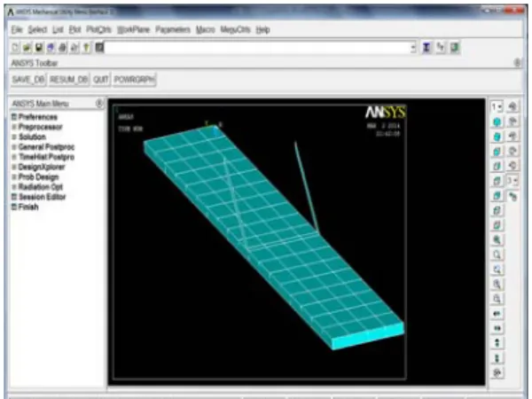Viewport: 532px width, 399px height.
Task: Set Isometric view from view toolbar
Action: [497, 122]
